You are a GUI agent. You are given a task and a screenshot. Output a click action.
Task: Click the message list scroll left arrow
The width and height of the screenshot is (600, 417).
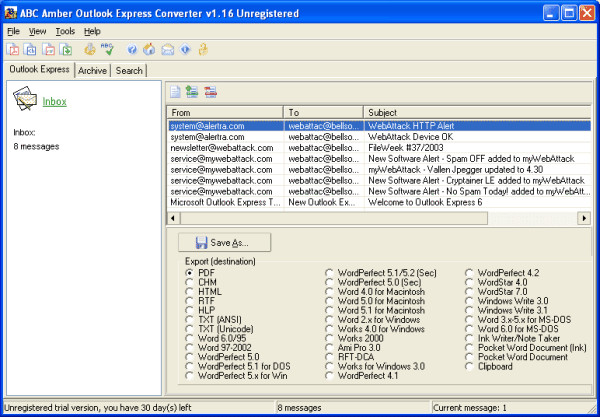point(173,218)
